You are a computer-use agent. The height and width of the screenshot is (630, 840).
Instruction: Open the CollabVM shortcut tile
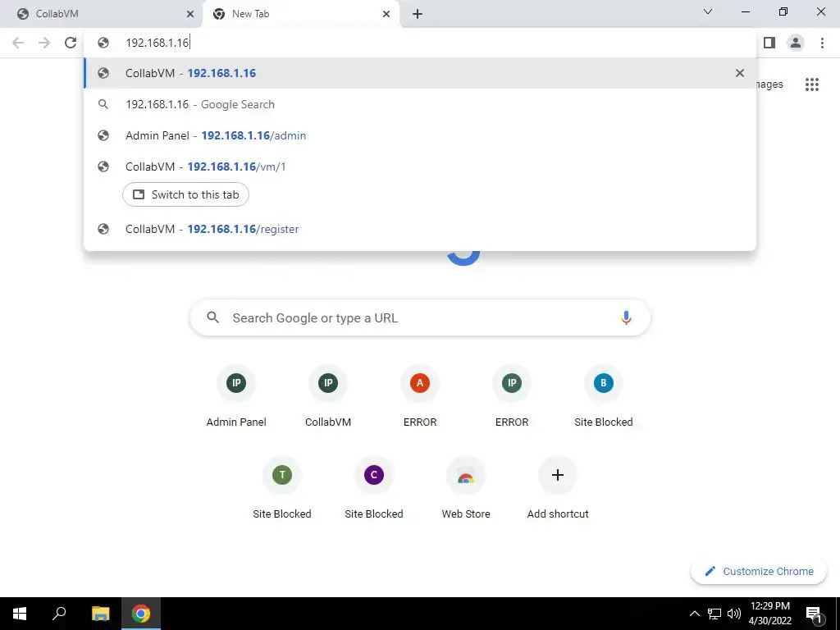coord(328,396)
